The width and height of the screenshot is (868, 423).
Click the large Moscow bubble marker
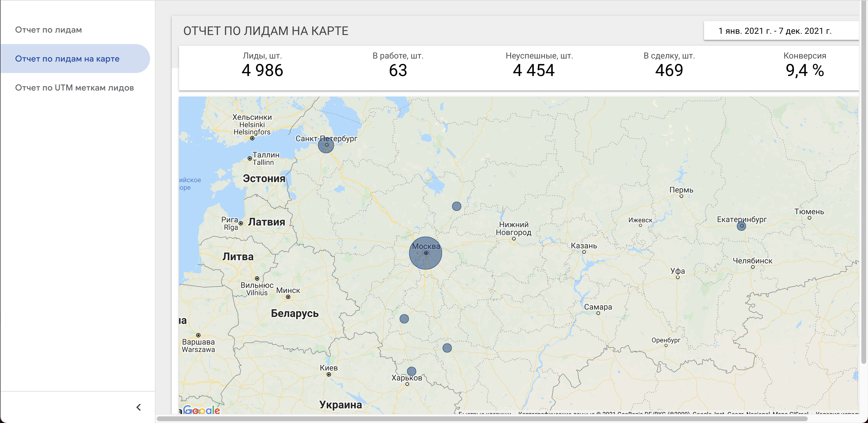(x=425, y=253)
